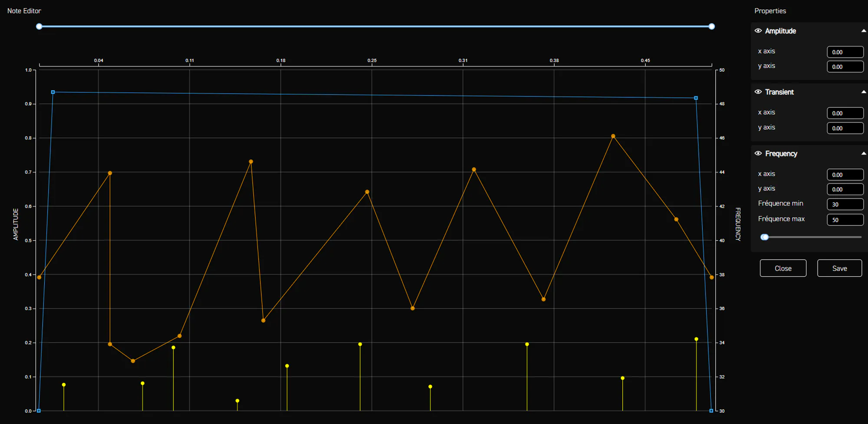The image size is (868, 424).
Task: Click the Frequency section title
Action: [x=781, y=153]
